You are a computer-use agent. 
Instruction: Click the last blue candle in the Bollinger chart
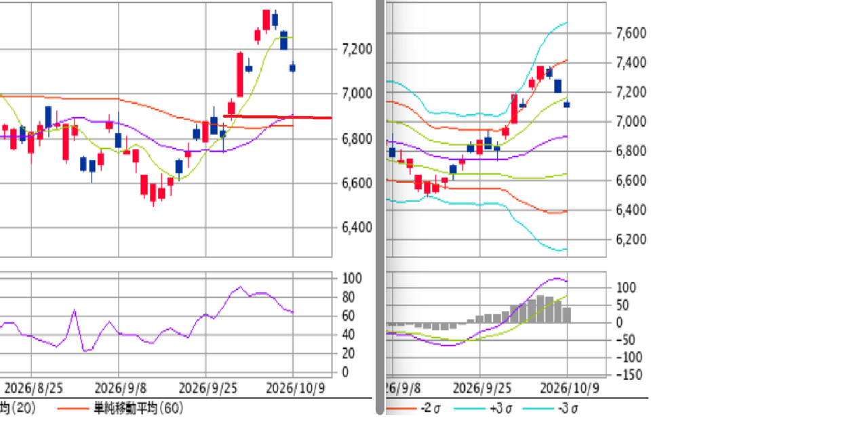[567, 104]
